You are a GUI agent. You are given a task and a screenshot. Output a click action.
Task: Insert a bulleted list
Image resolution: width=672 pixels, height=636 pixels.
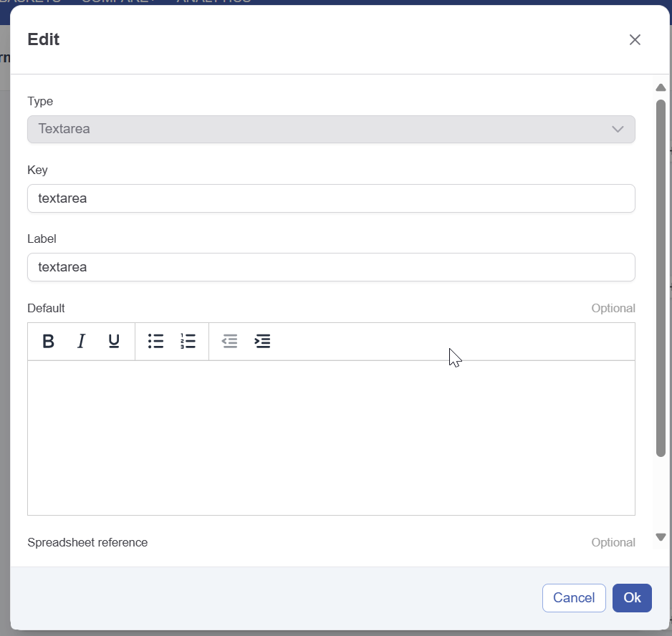(x=155, y=342)
